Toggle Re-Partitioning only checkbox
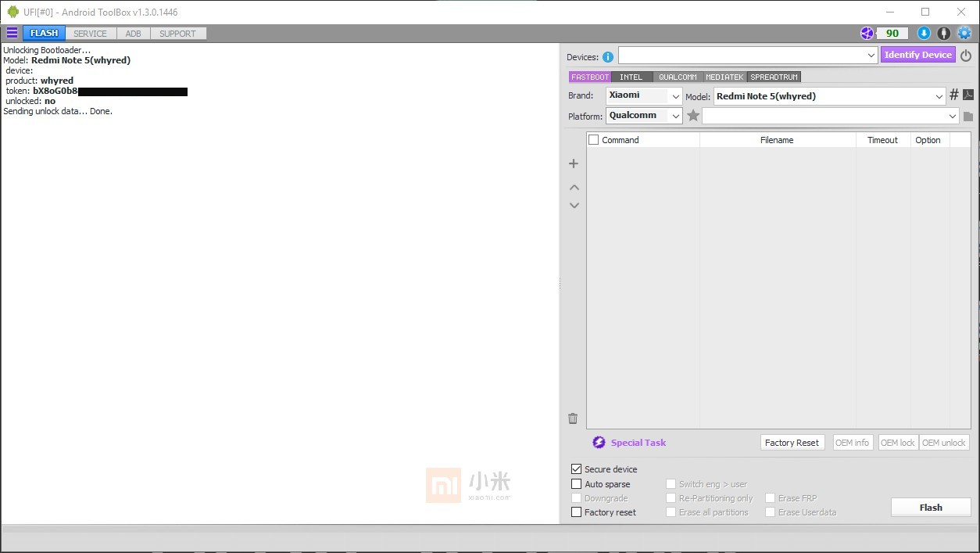The height and width of the screenshot is (553, 980). pyautogui.click(x=671, y=498)
